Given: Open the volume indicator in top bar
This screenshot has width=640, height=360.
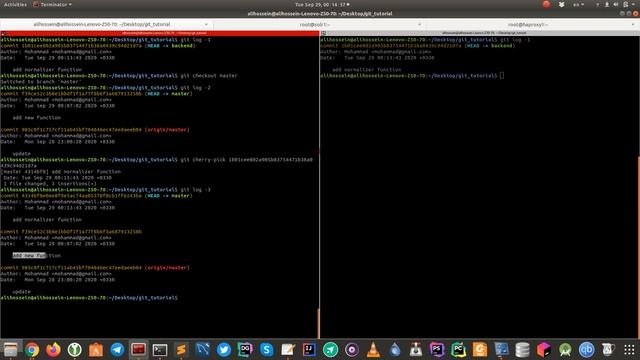Looking at the screenshot, I should (616, 4).
